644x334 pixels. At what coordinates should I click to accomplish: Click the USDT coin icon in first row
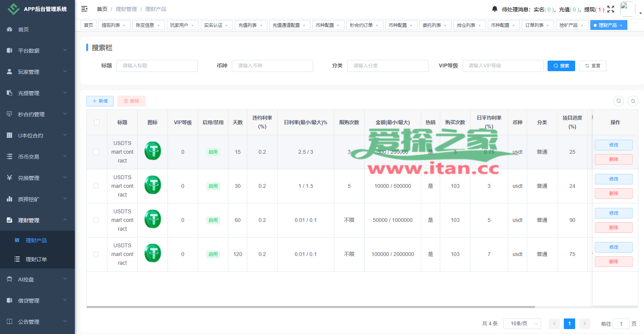click(x=153, y=151)
